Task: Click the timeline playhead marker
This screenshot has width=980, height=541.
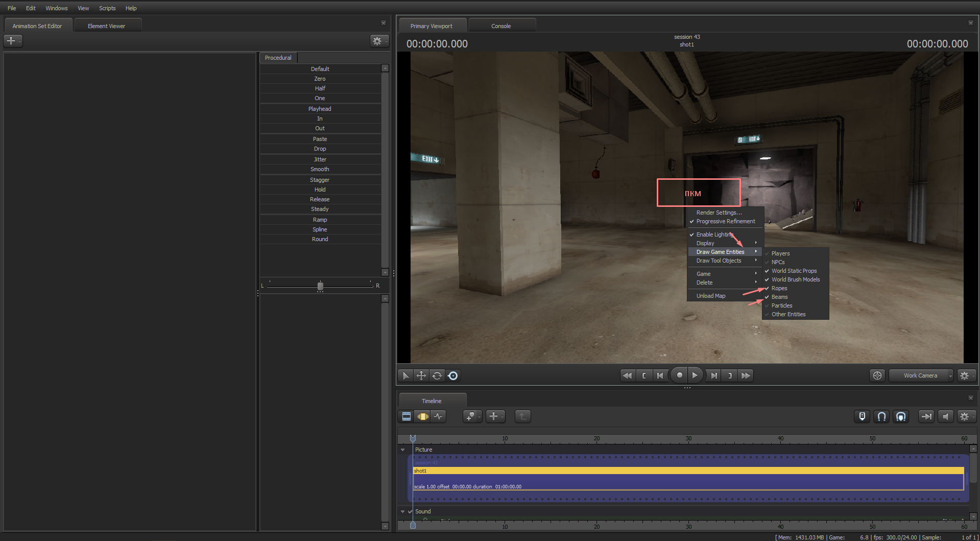Action: tap(413, 438)
